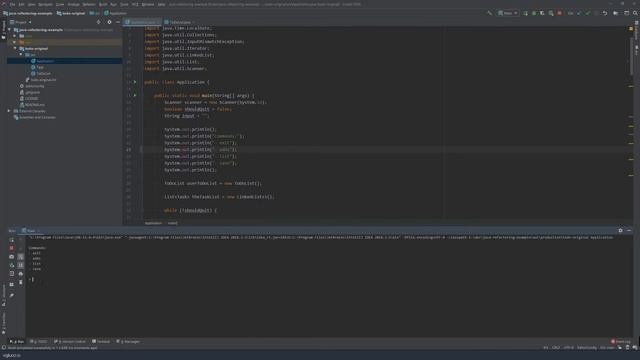Viewport: 640px width, 360px height.
Task: Open the Event Log button
Action: (x=621, y=342)
